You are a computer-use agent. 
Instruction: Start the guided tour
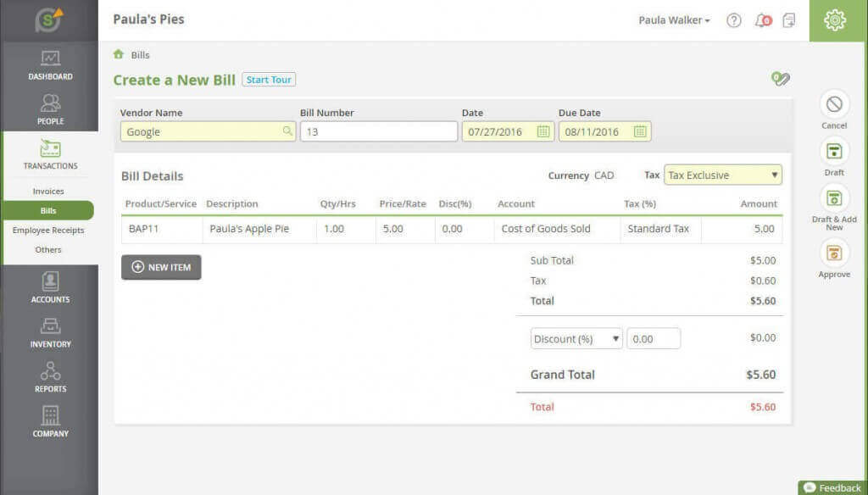(269, 79)
